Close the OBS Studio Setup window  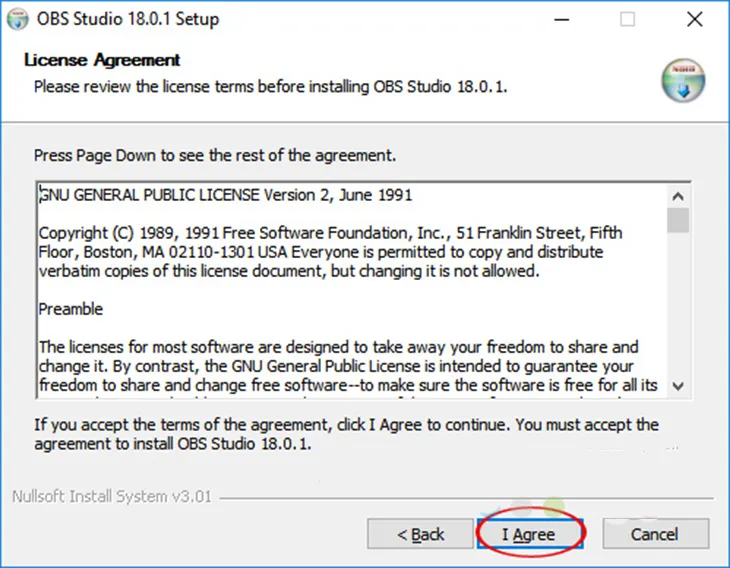694,19
